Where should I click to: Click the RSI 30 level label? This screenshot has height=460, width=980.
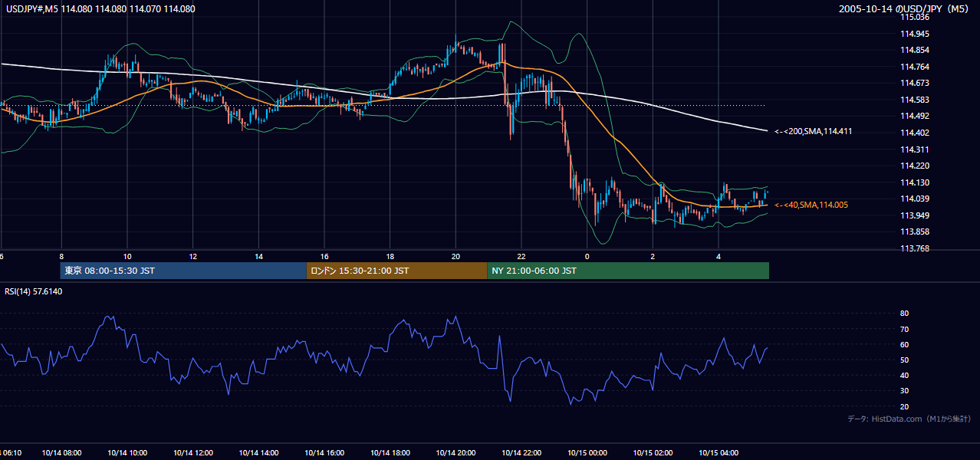(x=905, y=391)
